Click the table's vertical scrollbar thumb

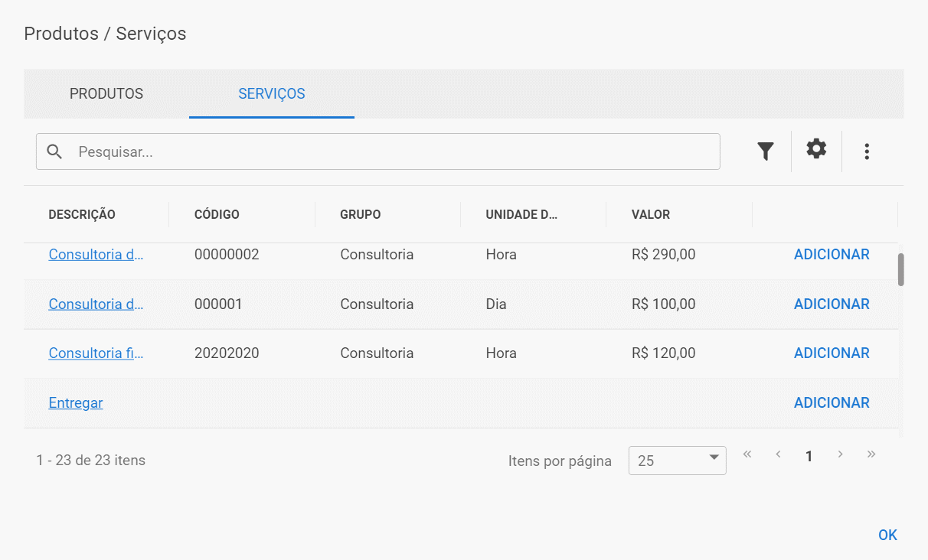click(x=901, y=269)
